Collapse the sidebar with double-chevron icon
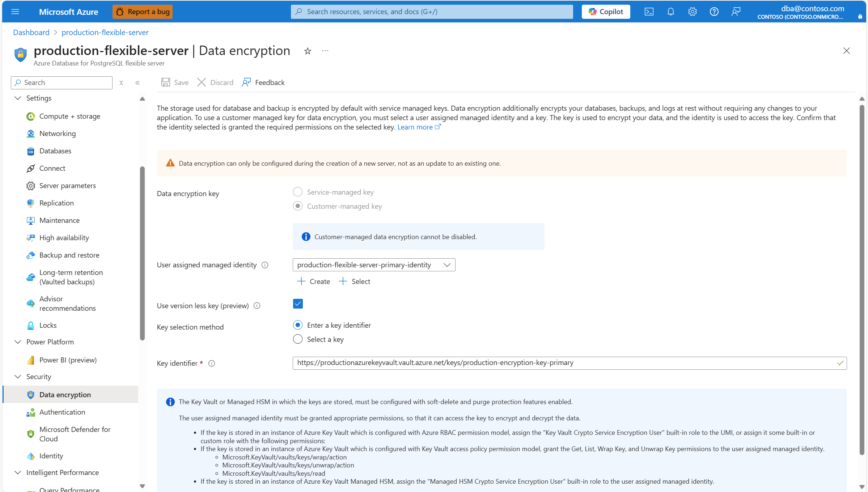868x492 pixels. click(137, 83)
